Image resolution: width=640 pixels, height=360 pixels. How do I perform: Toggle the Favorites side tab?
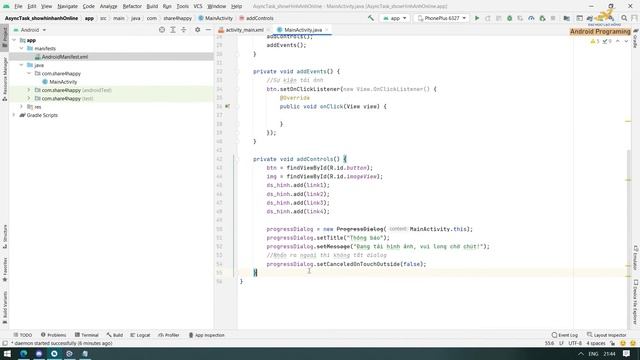point(4,269)
